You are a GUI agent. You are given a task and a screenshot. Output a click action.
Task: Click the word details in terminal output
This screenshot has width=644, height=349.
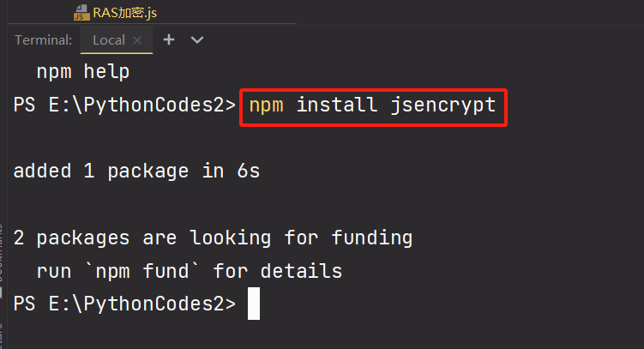(301, 272)
